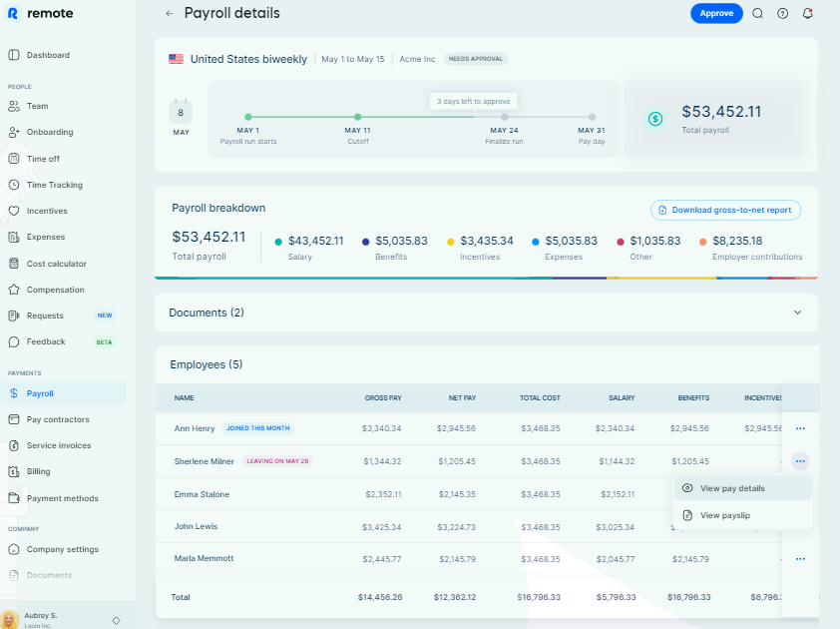The height and width of the screenshot is (629, 840).
Task: Select View pay details from the menu
Action: pos(732,488)
